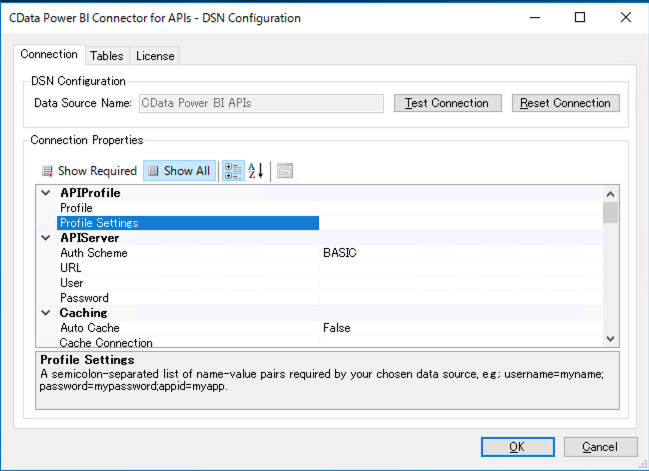Toggle Show Required properties filter
649x471 pixels.
89,171
